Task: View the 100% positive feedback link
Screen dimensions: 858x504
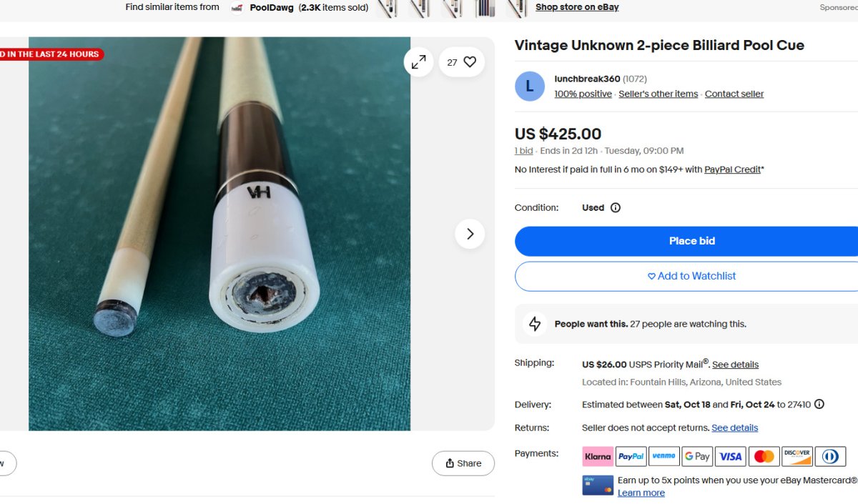Action: click(x=583, y=94)
